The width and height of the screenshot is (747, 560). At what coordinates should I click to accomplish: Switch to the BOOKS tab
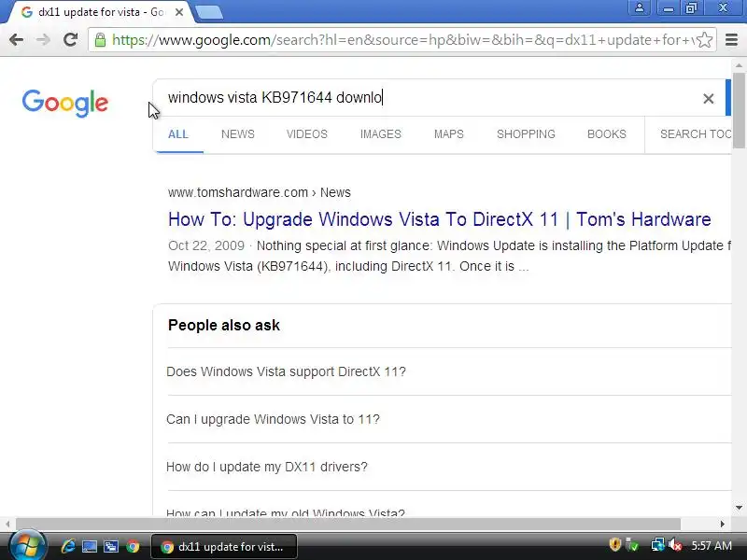point(606,134)
